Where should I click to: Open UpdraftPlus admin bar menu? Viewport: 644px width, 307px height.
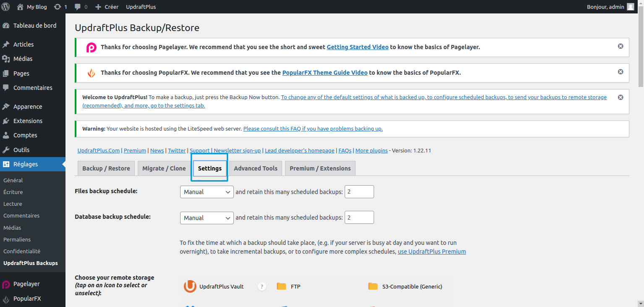[x=141, y=7]
